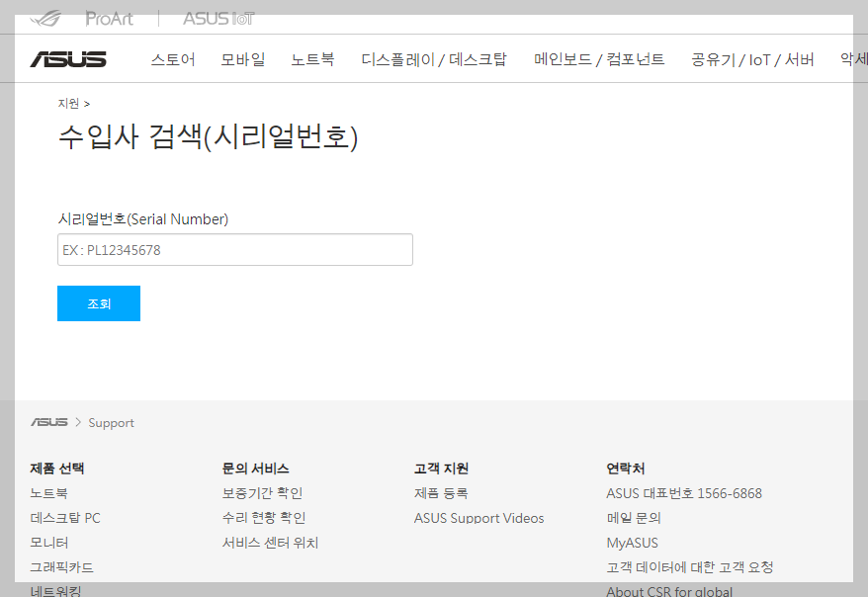This screenshot has height=597, width=868.
Task: Click the ROG logo icon in top bar
Action: (45, 18)
